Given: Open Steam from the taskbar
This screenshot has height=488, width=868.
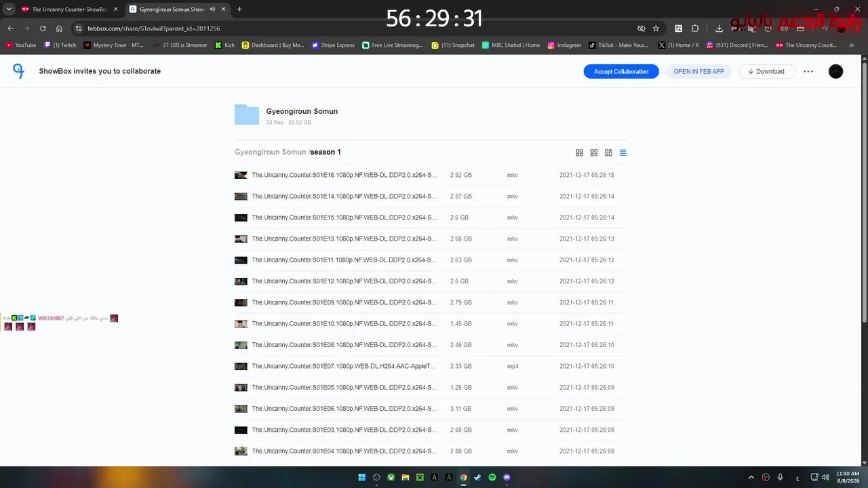Looking at the screenshot, I should click(478, 477).
